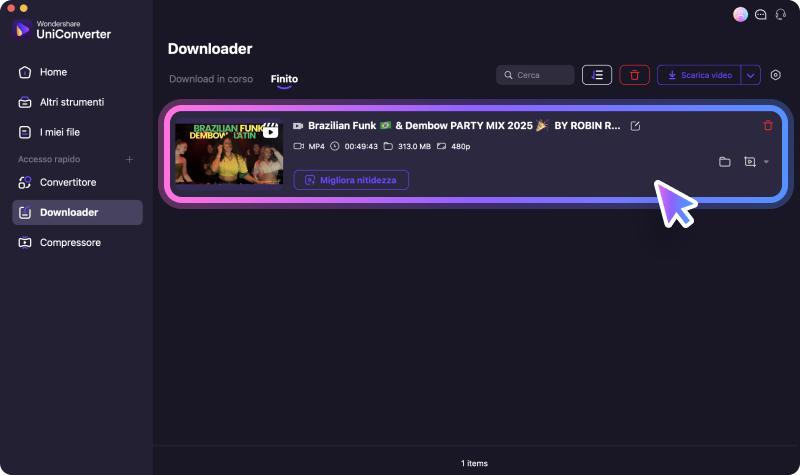Click the video tool icon beside folder
The height and width of the screenshot is (475, 800).
749,162
